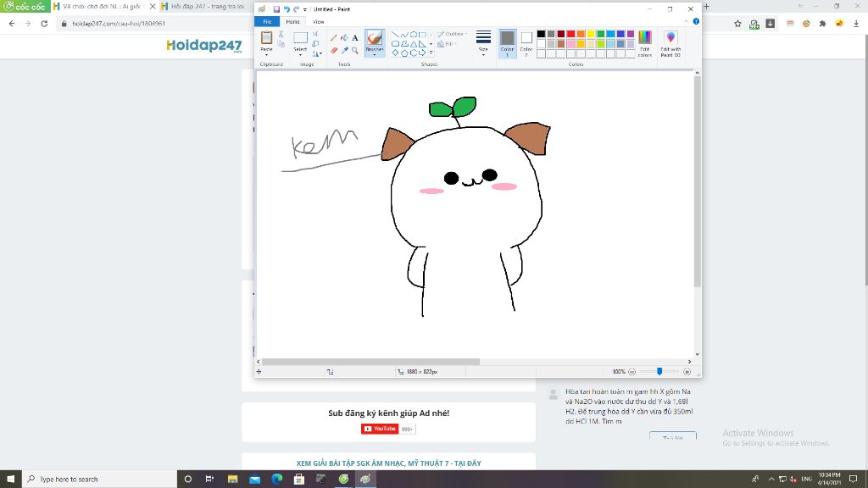The height and width of the screenshot is (488, 868).
Task: Choose the Line shape in Shapes gallery
Action: (x=395, y=34)
